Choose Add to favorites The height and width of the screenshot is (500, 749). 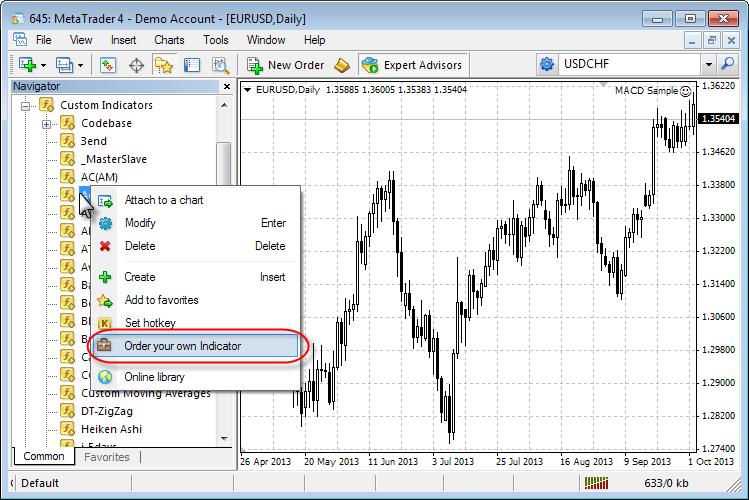click(196, 300)
